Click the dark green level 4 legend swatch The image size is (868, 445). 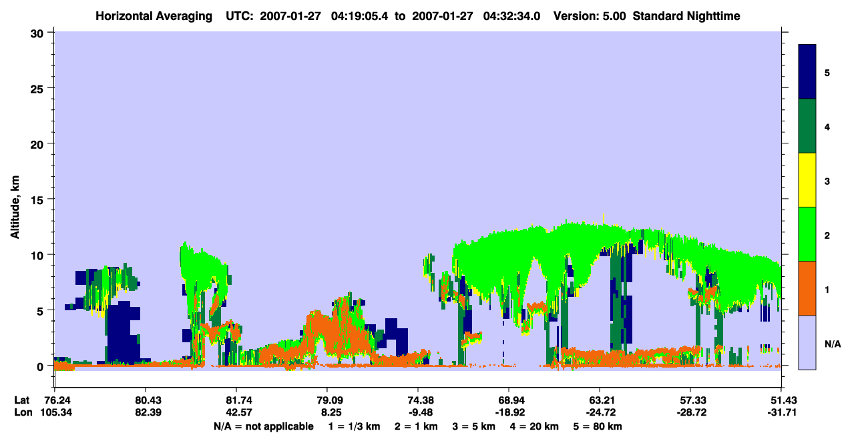pyautogui.click(x=807, y=126)
